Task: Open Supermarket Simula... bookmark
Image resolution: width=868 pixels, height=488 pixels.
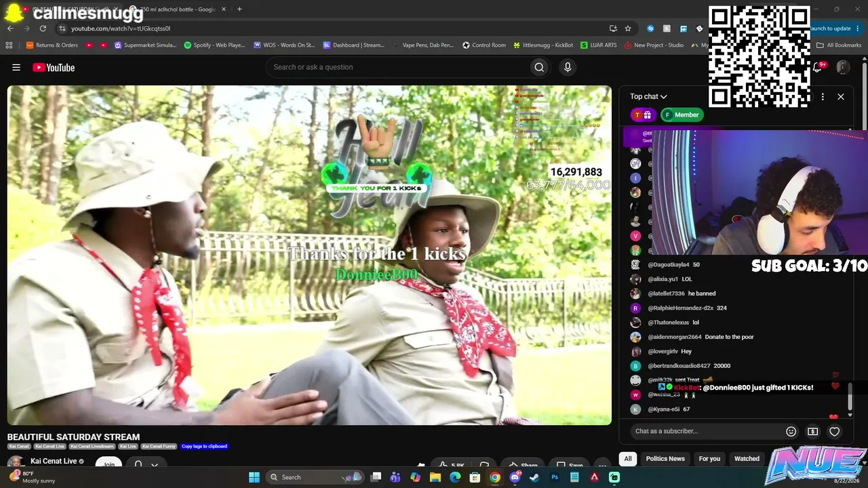Action: (x=145, y=45)
